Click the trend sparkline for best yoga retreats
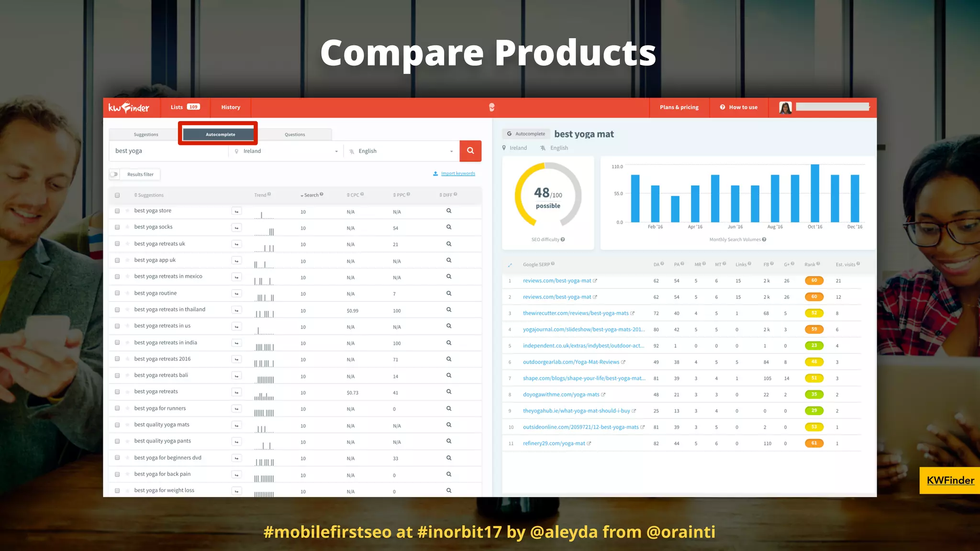This screenshot has height=551, width=980. [264, 396]
